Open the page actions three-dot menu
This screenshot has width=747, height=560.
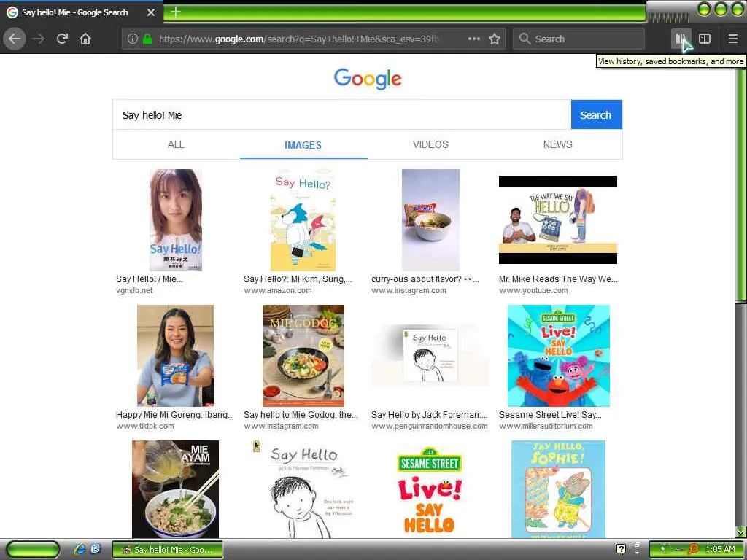pyautogui.click(x=473, y=39)
